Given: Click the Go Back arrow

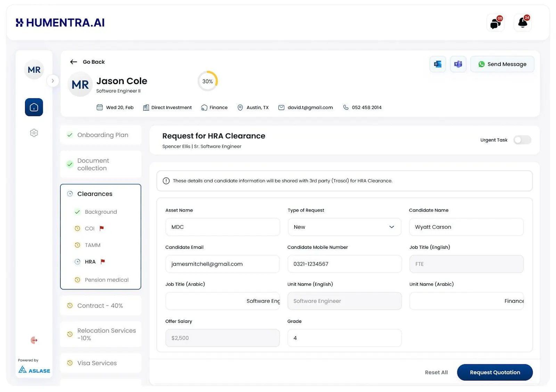Looking at the screenshot, I should coord(73,62).
